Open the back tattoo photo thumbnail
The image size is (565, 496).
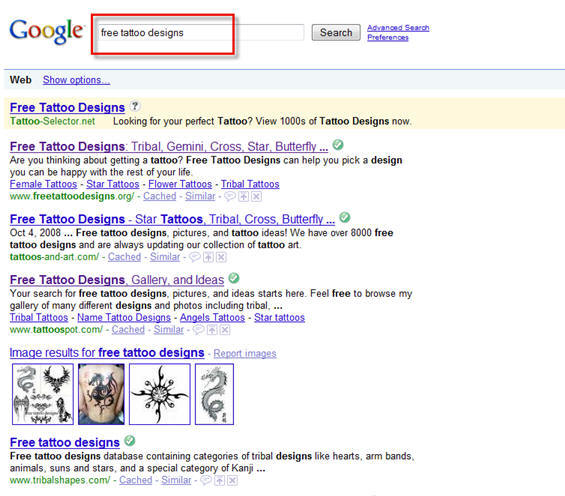[x=101, y=394]
